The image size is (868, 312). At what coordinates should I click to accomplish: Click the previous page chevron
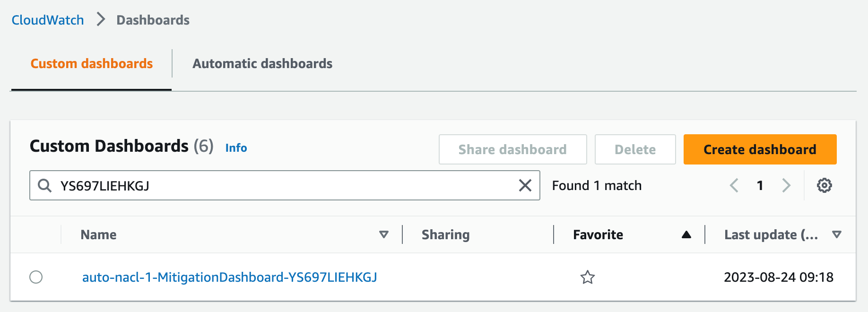coord(733,185)
